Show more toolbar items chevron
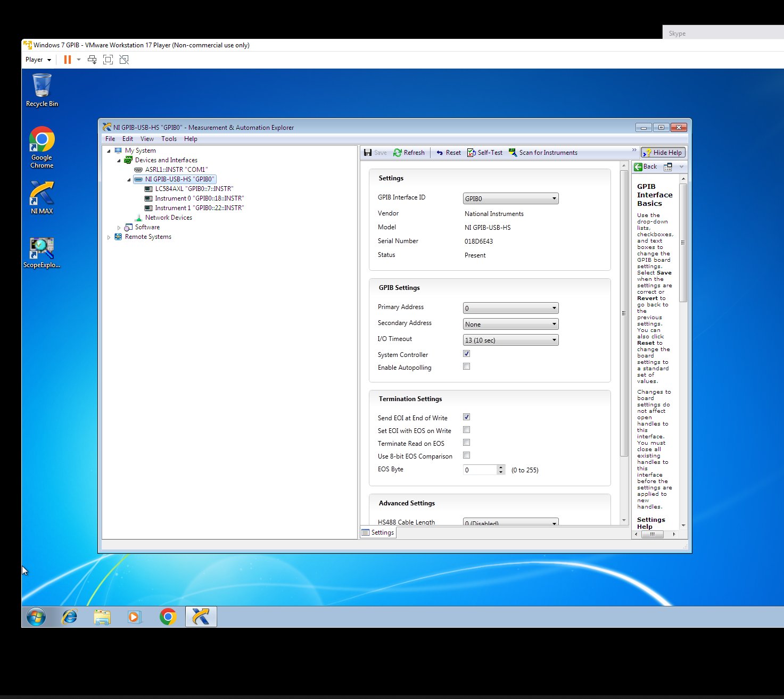784x699 pixels. pos(634,150)
